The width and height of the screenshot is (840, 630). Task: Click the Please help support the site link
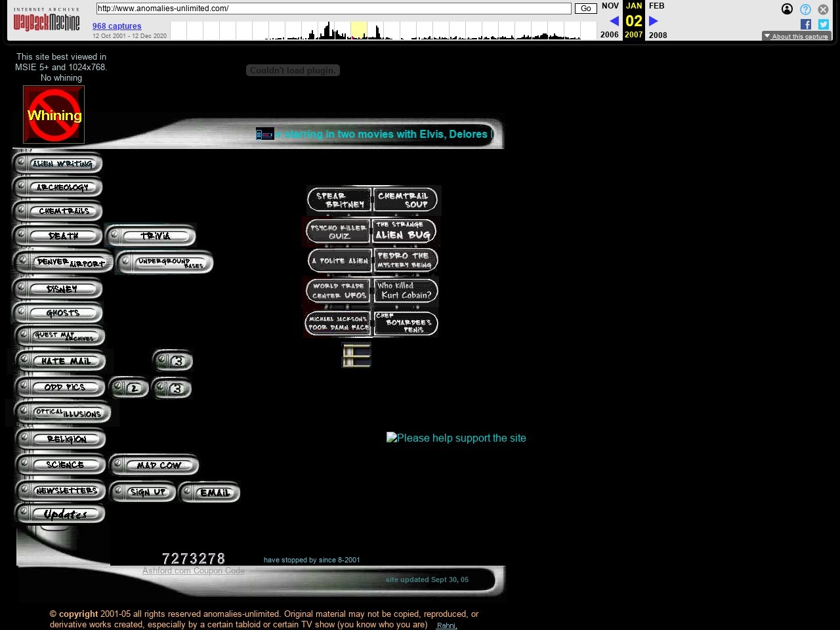pos(456,438)
